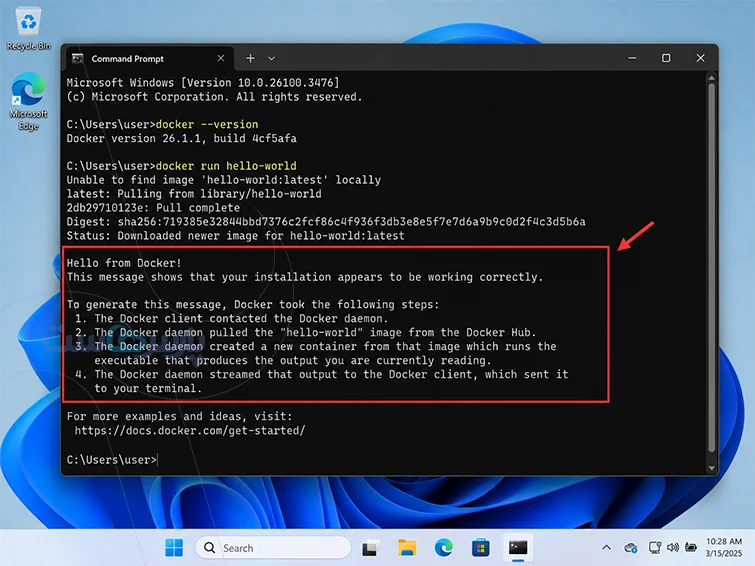This screenshot has height=566, width=755.
Task: Click the OneDrive cloud tray icon
Action: pyautogui.click(x=631, y=548)
